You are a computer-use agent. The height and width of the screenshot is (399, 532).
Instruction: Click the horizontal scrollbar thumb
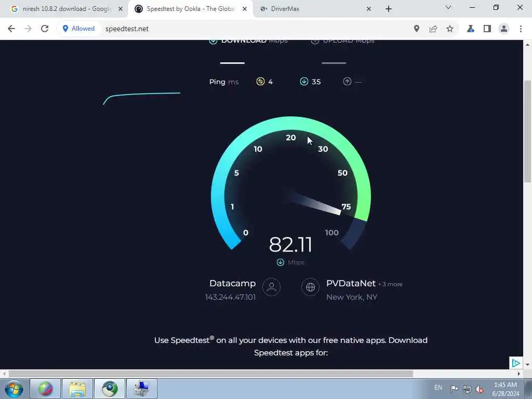click(211, 374)
